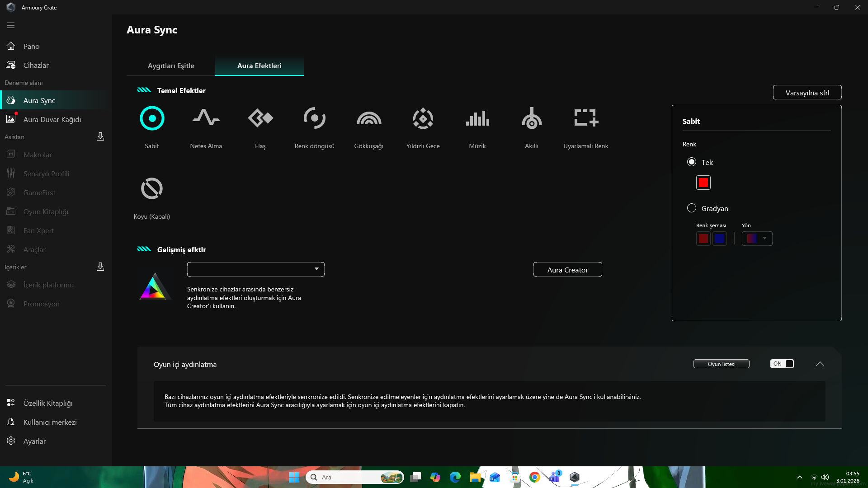Open File Explorer from taskbar

475,477
